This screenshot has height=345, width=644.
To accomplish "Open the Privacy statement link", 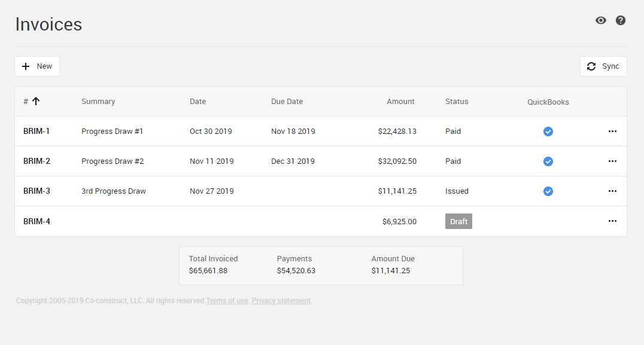I will pos(281,301).
